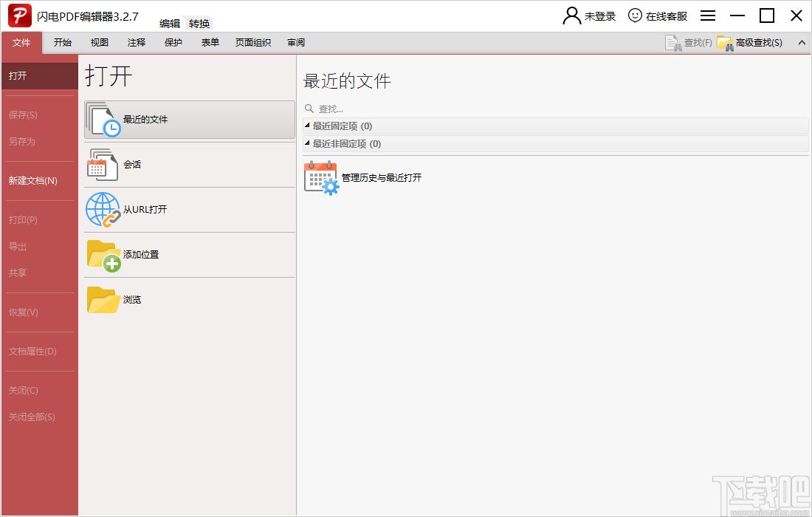
Task: Select the 编辑 mode tab in title bar
Action: tap(169, 24)
